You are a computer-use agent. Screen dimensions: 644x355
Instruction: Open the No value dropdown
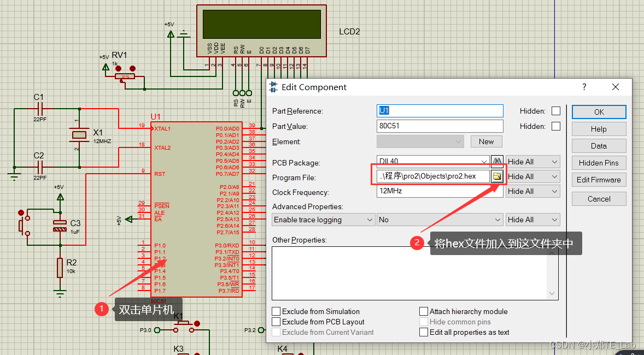440,220
